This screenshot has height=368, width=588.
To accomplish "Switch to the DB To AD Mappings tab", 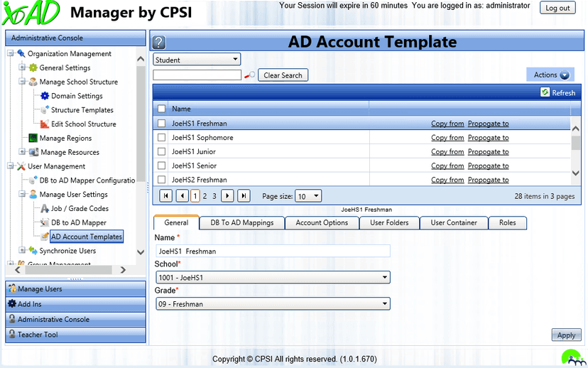I will coord(242,223).
